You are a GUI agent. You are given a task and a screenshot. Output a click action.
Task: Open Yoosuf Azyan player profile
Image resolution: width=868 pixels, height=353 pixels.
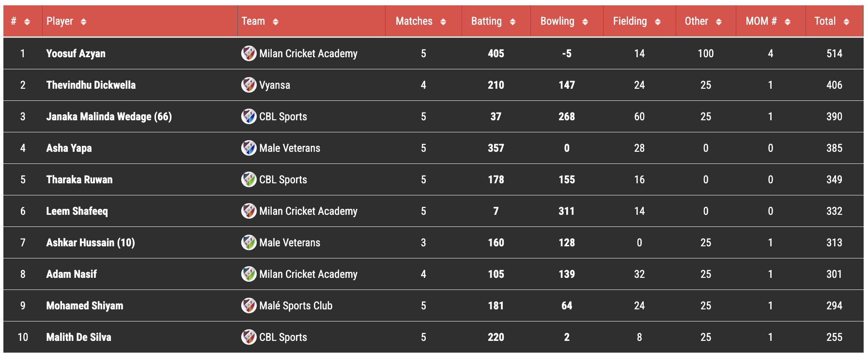pyautogui.click(x=76, y=53)
